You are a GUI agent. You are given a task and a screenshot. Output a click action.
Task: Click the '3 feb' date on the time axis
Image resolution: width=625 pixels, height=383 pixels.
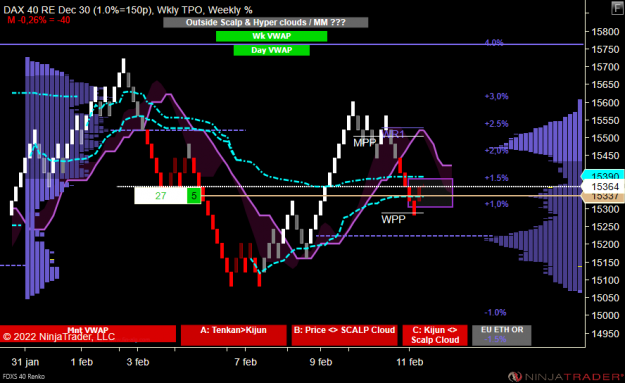[x=138, y=362]
